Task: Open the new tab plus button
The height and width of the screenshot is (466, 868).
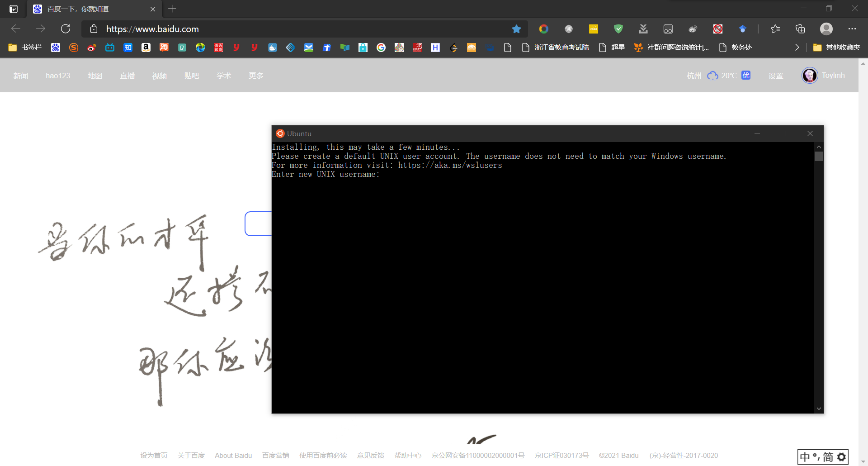Action: pos(172,9)
